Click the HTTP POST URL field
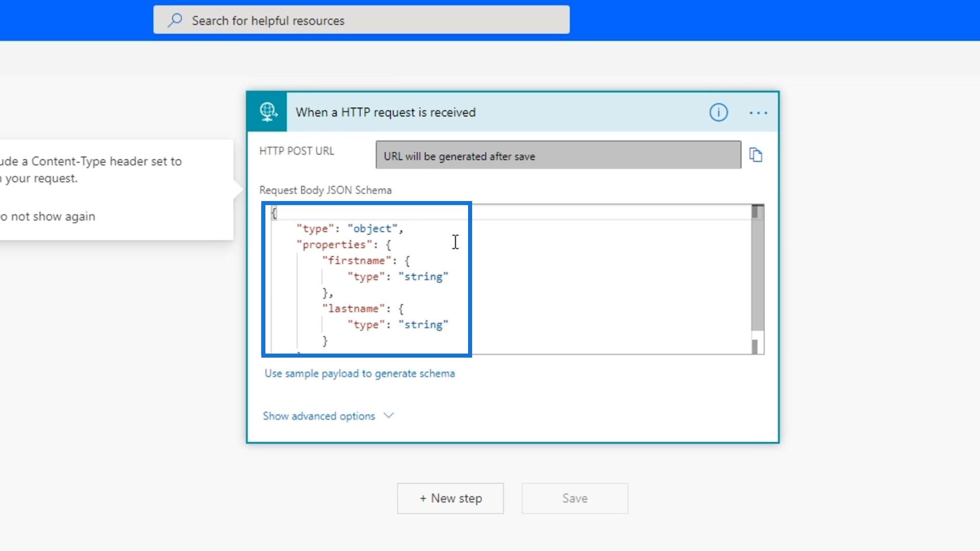The height and width of the screenshot is (551, 980). [558, 156]
